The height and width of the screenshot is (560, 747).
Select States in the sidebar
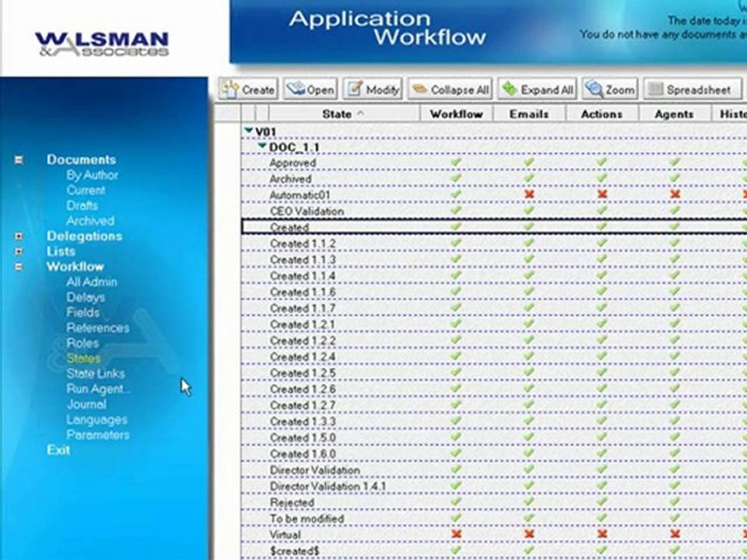pyautogui.click(x=83, y=358)
